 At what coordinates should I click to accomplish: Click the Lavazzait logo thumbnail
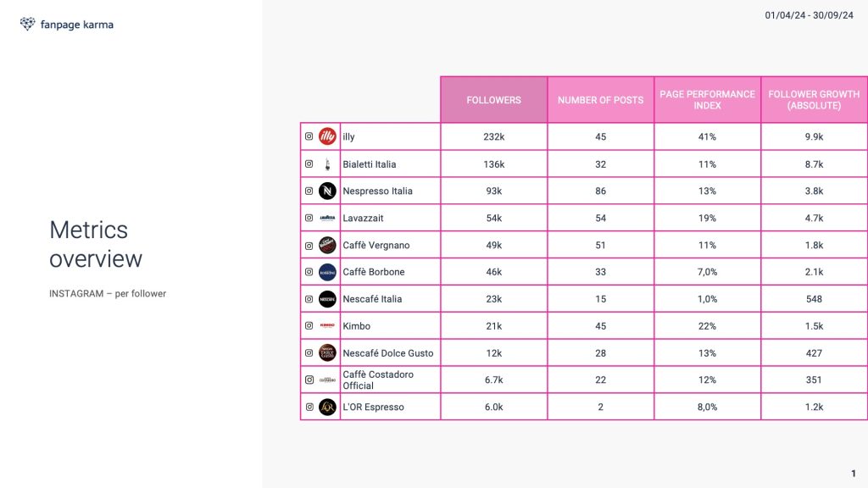click(x=327, y=218)
